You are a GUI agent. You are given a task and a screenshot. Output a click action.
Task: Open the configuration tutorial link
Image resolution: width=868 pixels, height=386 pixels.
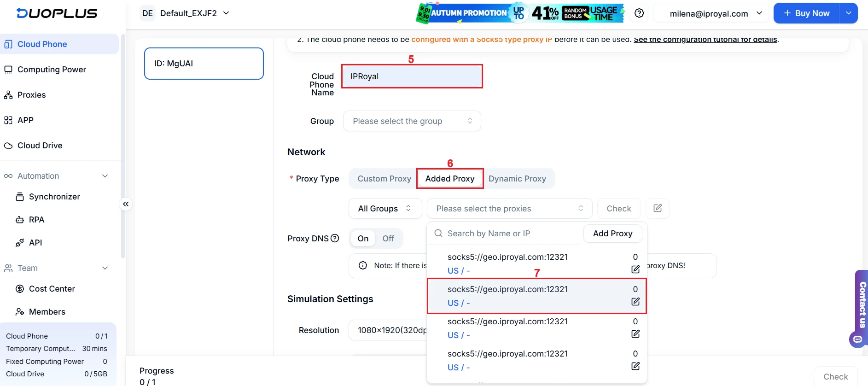click(705, 40)
